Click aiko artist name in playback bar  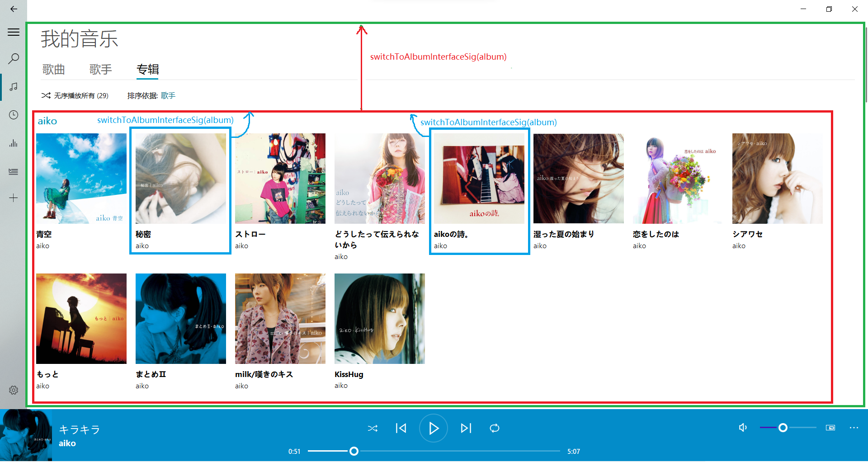pos(67,443)
